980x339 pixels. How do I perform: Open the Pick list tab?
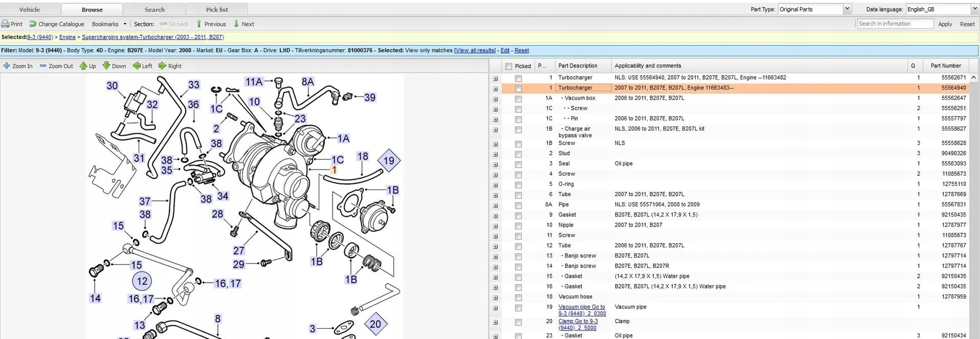217,9
